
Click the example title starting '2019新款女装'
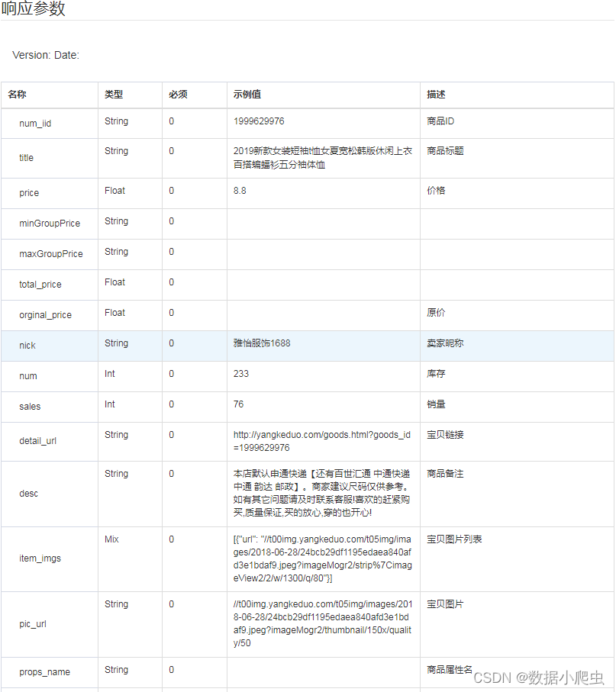[323, 158]
